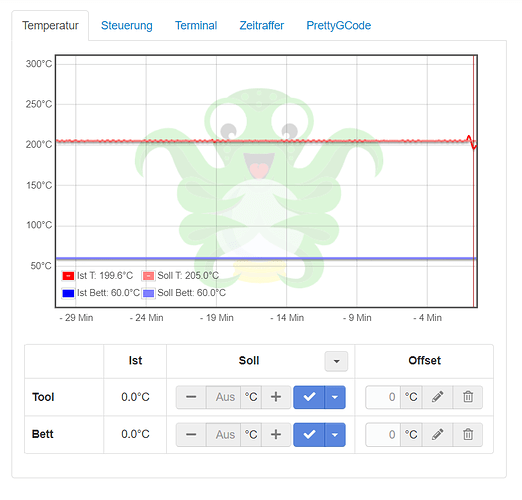Screen dimensions: 522x500
Task: Click the pencil icon in Bett offset row
Action: click(x=437, y=434)
